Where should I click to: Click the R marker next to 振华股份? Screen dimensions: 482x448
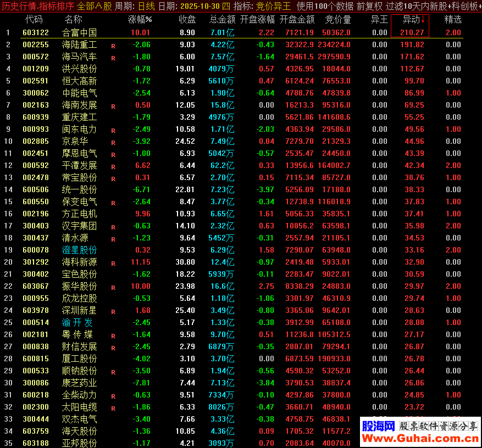click(113, 287)
